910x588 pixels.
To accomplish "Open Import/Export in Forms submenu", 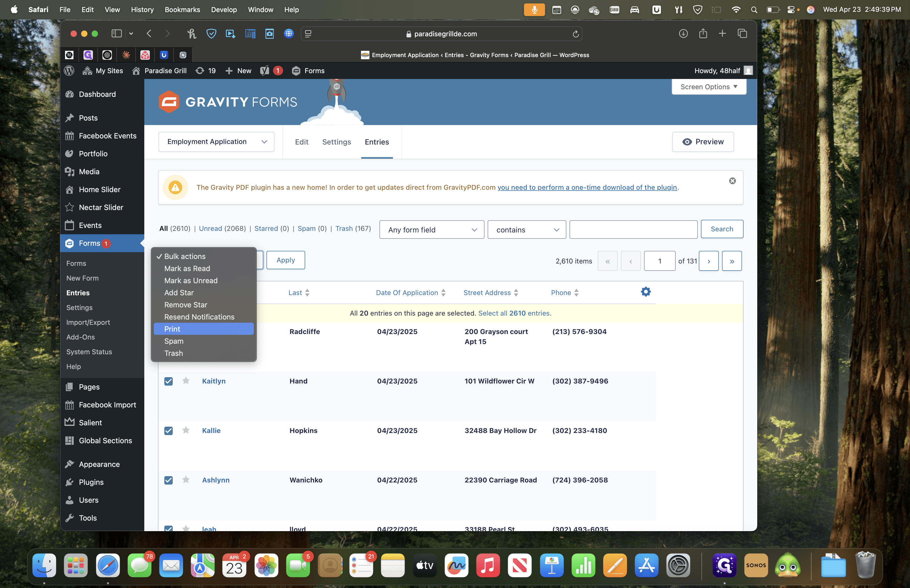I will pos(88,322).
